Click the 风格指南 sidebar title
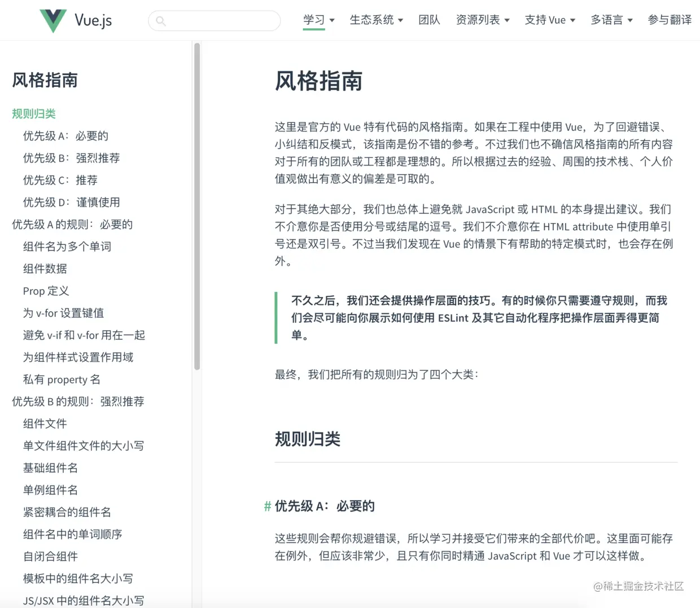This screenshot has height=608, width=700. (x=45, y=80)
